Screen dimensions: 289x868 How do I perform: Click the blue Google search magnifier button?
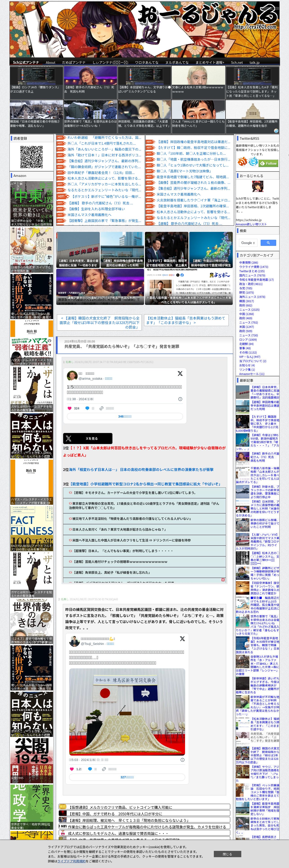point(268,243)
